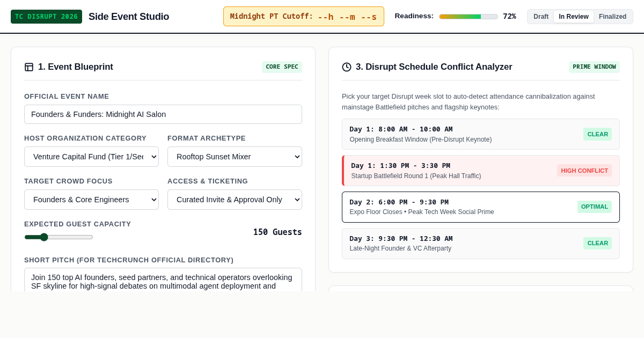Expand Target Crowd Focus dropdown

point(91,200)
